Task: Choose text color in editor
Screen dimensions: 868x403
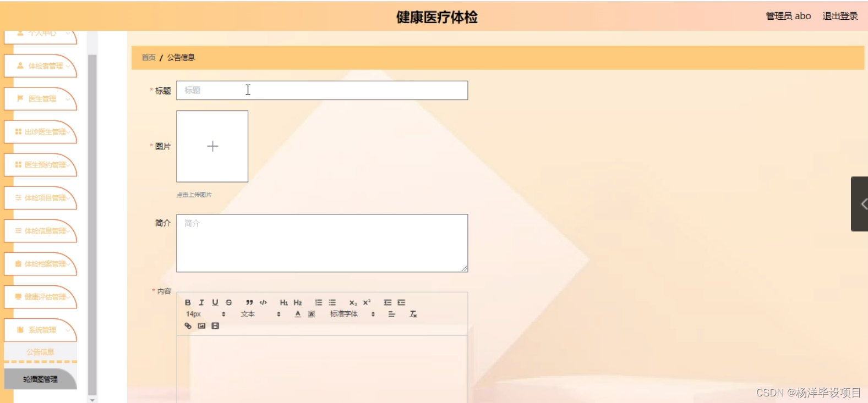Action: (x=298, y=314)
